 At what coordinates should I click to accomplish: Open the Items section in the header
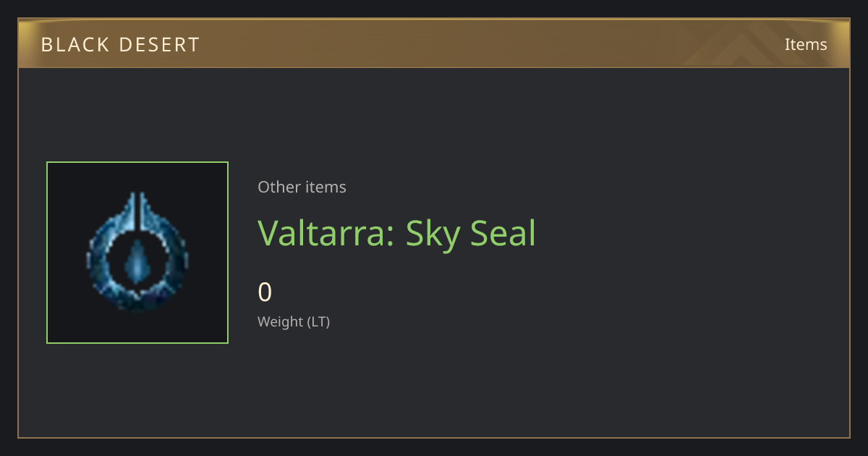806,44
